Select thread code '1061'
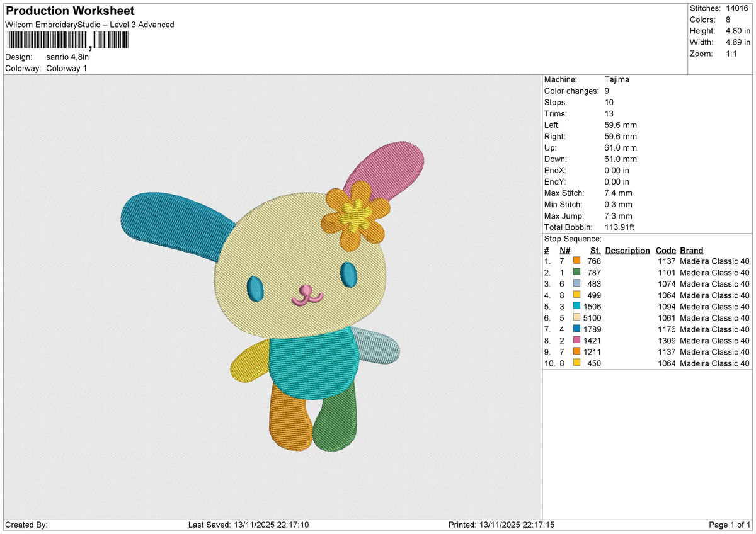 click(667, 318)
